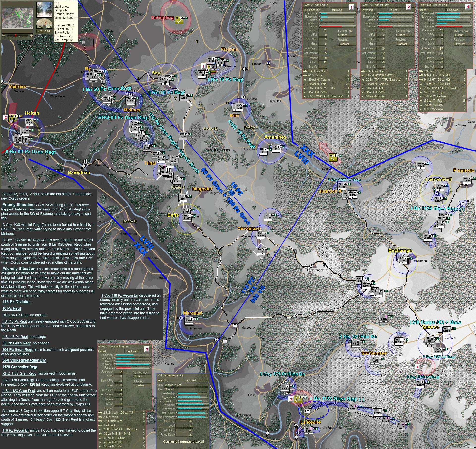Click '3/4 t truck' row in A Coy 51 panel

coord(122,425)
